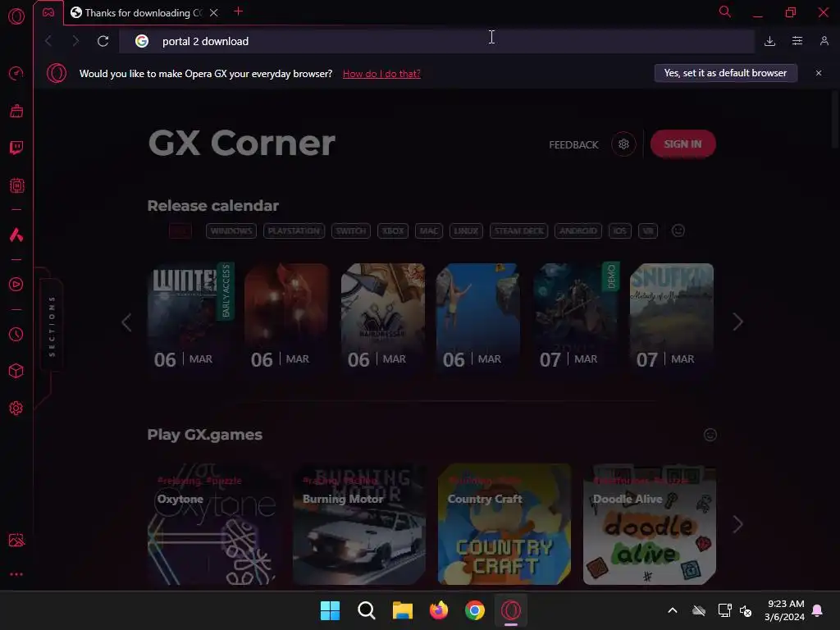This screenshot has height=630, width=840.
Task: Launch Google Chrome from the taskbar
Action: click(475, 610)
